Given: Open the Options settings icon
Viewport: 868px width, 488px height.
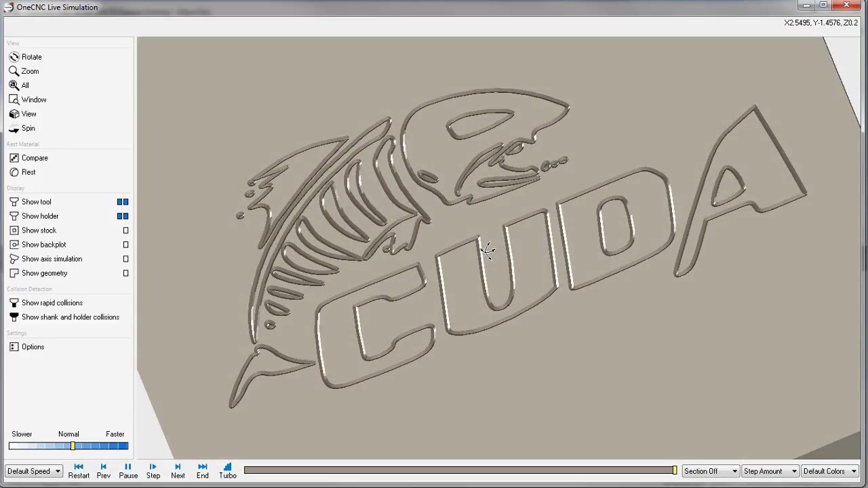Looking at the screenshot, I should click(14, 347).
